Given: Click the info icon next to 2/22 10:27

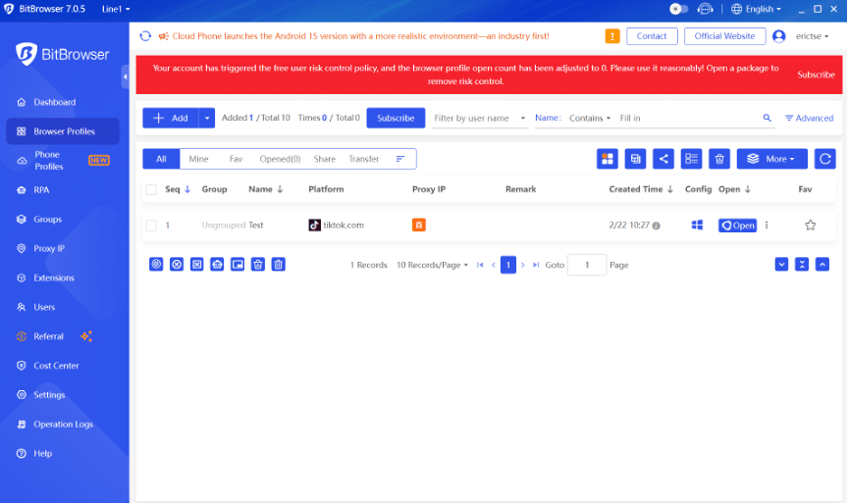Looking at the screenshot, I should [x=656, y=226].
